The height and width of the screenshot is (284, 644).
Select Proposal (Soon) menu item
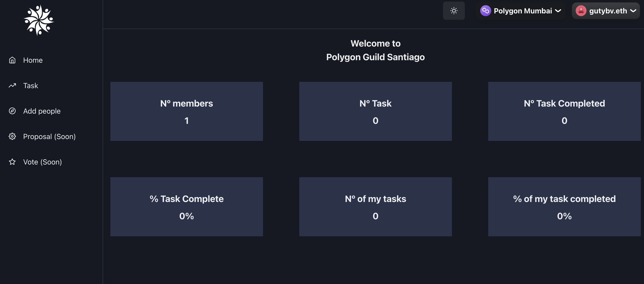(49, 136)
